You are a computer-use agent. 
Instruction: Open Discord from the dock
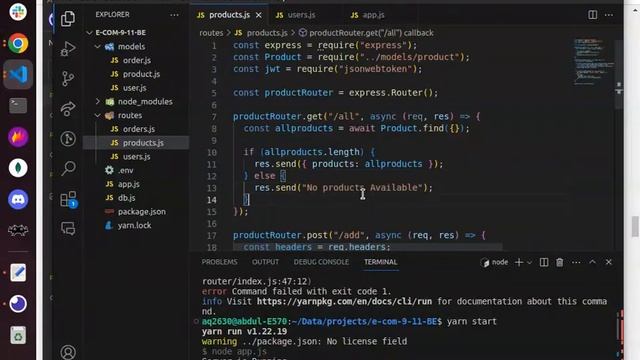click(x=18, y=200)
